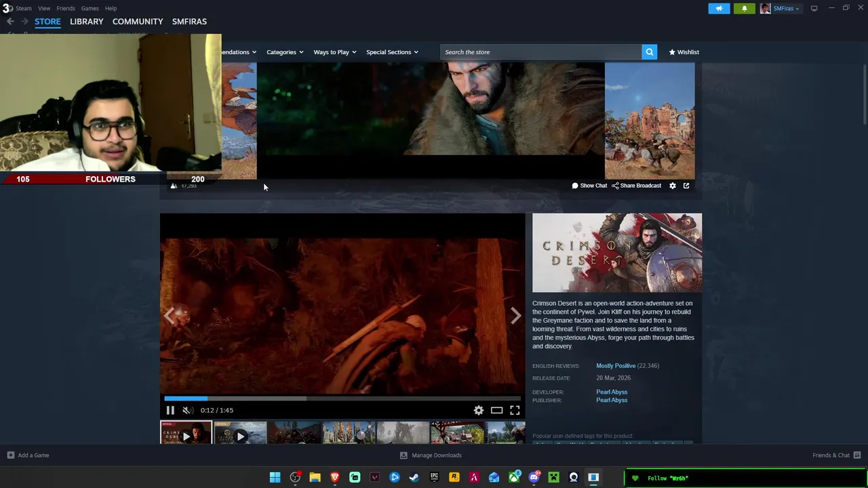868x488 pixels.
Task: Go back with the left arrow
Action: [x=10, y=22]
